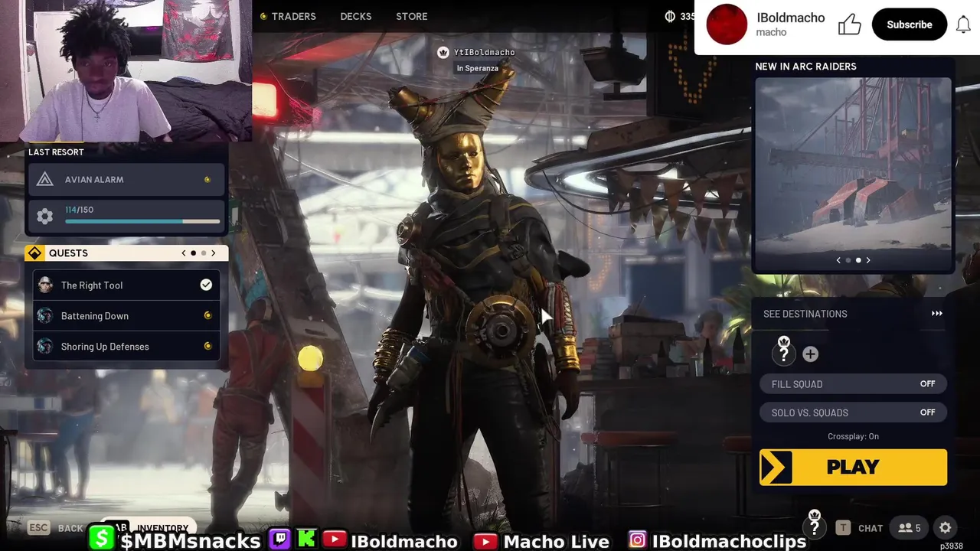The height and width of the screenshot is (551, 980).
Task: Toggle Fill Squad off switch
Action: point(853,384)
